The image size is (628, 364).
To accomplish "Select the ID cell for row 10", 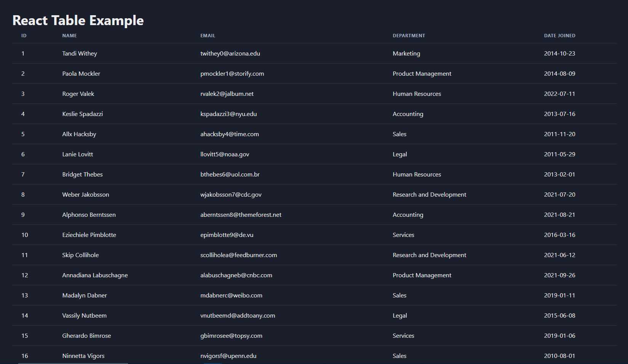I will click(25, 235).
